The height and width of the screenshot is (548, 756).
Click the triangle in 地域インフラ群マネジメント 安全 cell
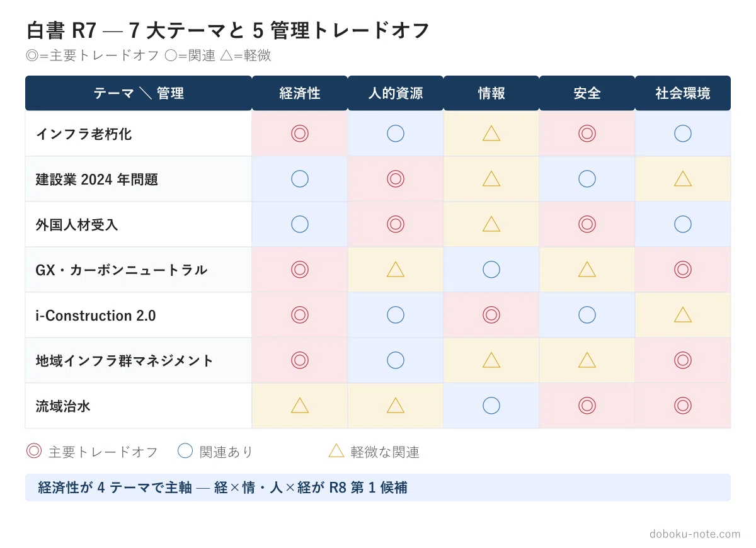(x=587, y=360)
